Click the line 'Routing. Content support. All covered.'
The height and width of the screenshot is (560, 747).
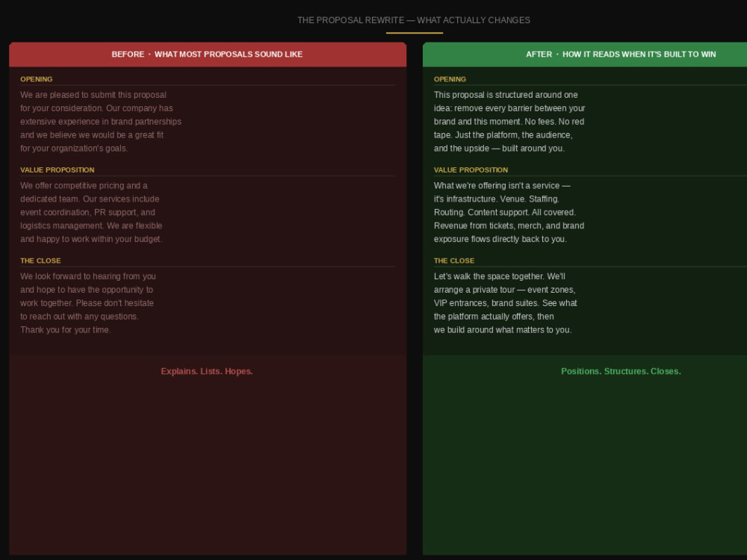(x=504, y=212)
